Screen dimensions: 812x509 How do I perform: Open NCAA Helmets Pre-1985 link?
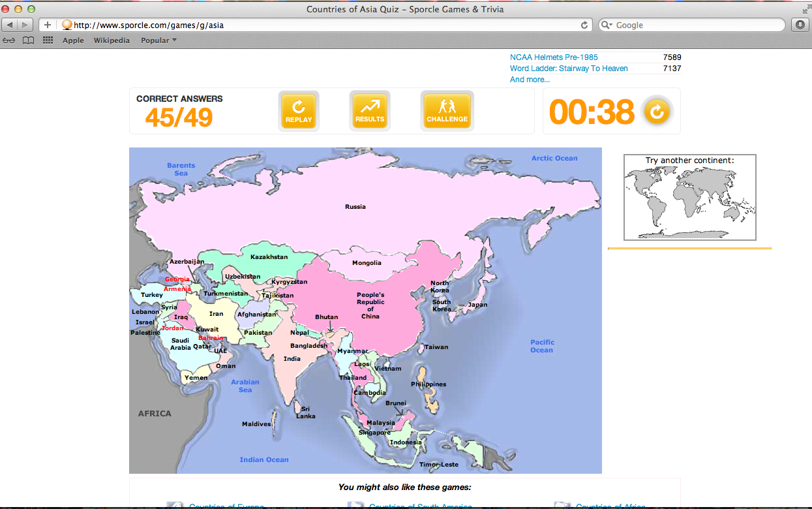click(554, 57)
